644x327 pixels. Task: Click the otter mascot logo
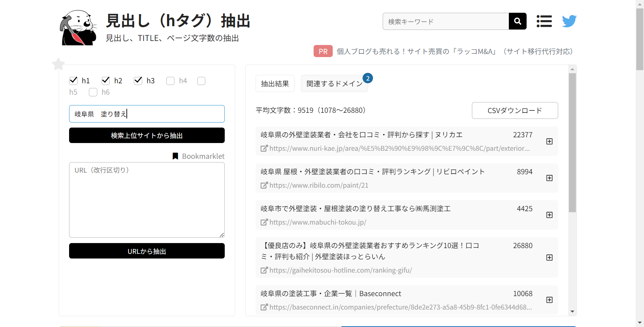tap(78, 28)
